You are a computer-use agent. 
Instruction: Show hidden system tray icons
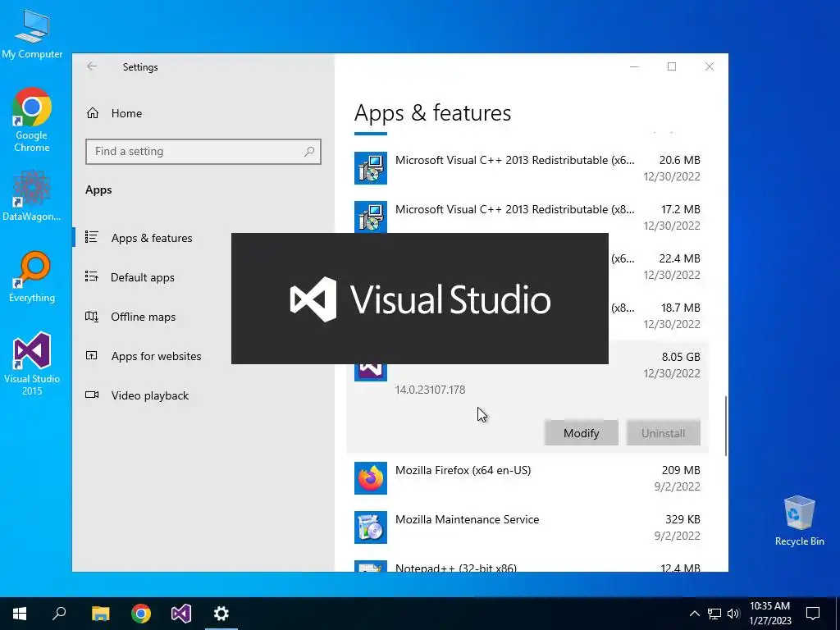[x=694, y=614]
